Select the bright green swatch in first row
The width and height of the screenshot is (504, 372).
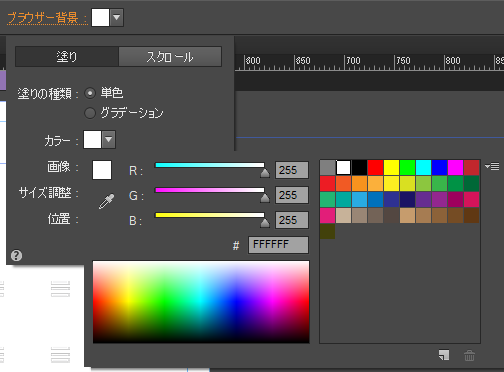pyautogui.click(x=407, y=167)
